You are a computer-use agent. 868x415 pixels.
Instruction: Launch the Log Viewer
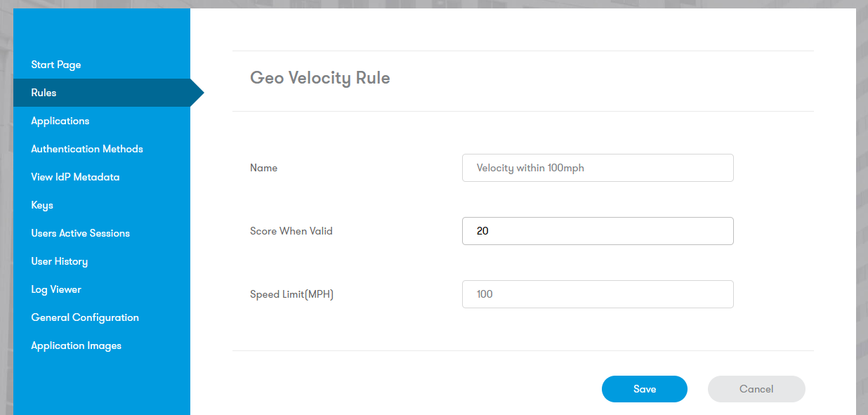click(x=56, y=289)
